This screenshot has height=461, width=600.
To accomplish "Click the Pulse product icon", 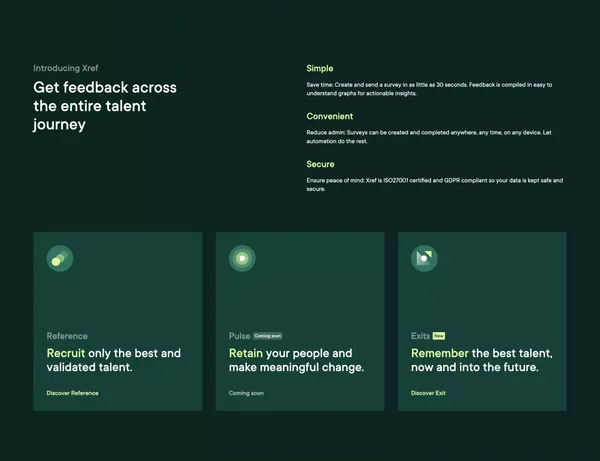I will tap(242, 258).
